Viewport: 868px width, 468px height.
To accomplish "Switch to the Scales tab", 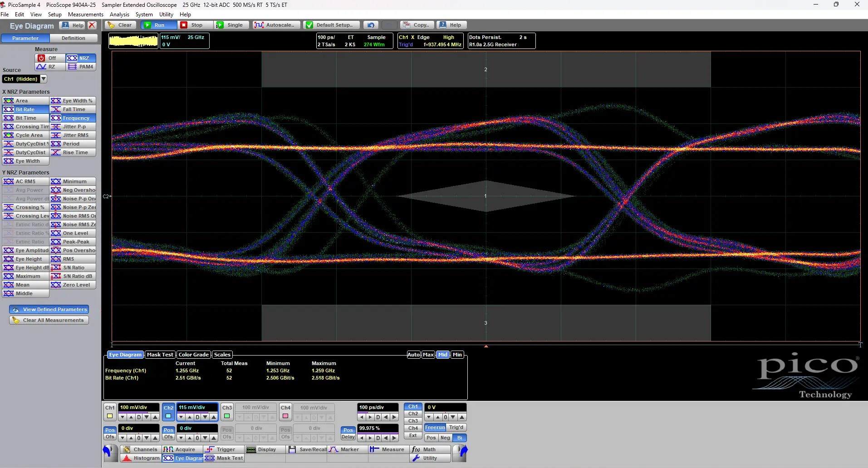I will [x=222, y=355].
